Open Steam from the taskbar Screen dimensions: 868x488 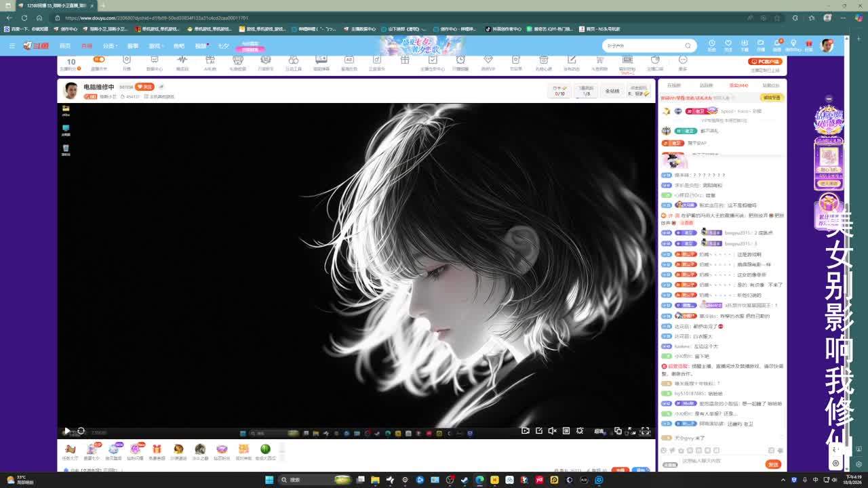[465, 480]
